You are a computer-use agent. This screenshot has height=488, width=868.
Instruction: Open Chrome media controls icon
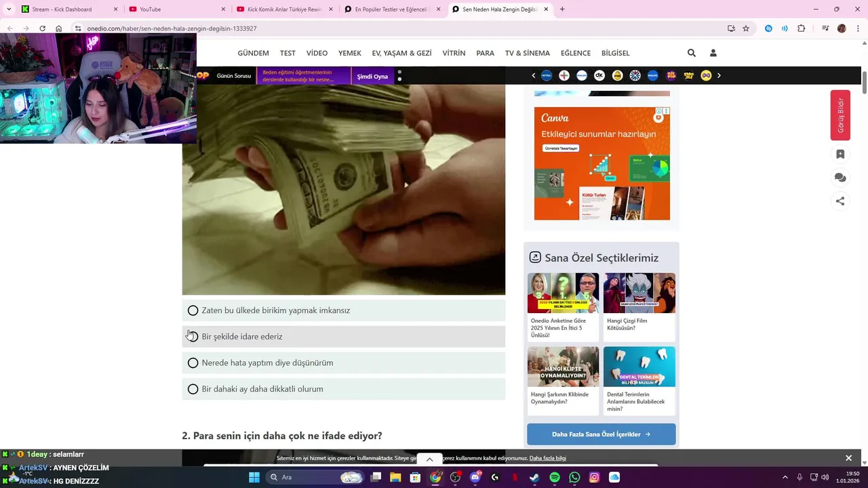pos(825,28)
